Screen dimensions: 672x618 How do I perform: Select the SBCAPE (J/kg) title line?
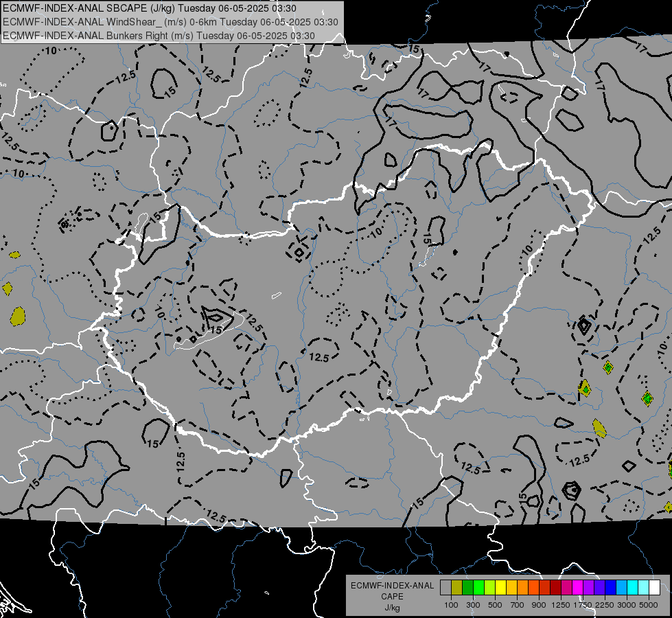tap(149, 8)
